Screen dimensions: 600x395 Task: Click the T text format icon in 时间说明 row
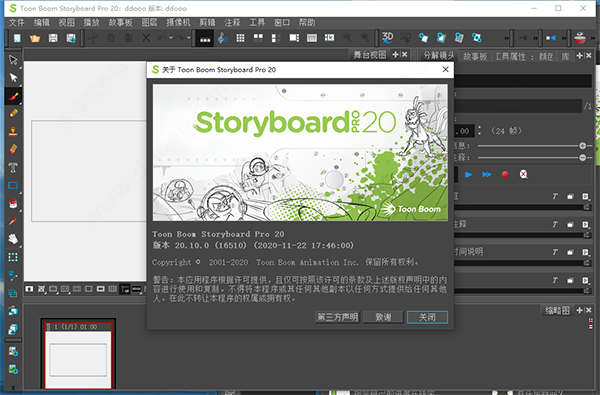(554, 252)
